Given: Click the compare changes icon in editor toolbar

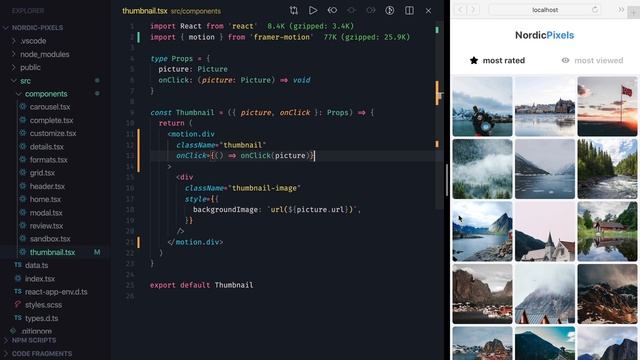Looking at the screenshot, I should click(293, 10).
